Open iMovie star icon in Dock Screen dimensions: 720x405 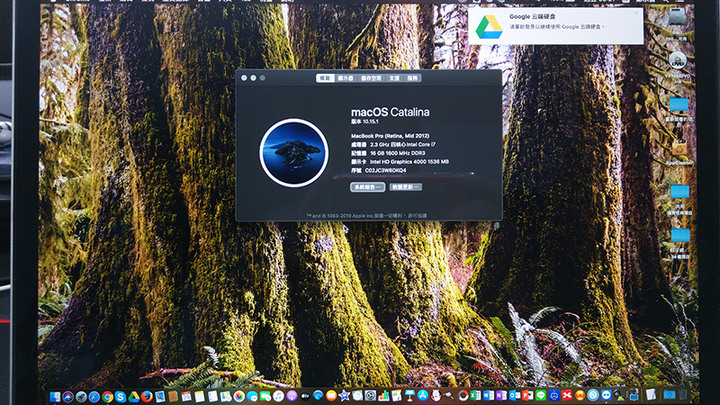coord(344,396)
